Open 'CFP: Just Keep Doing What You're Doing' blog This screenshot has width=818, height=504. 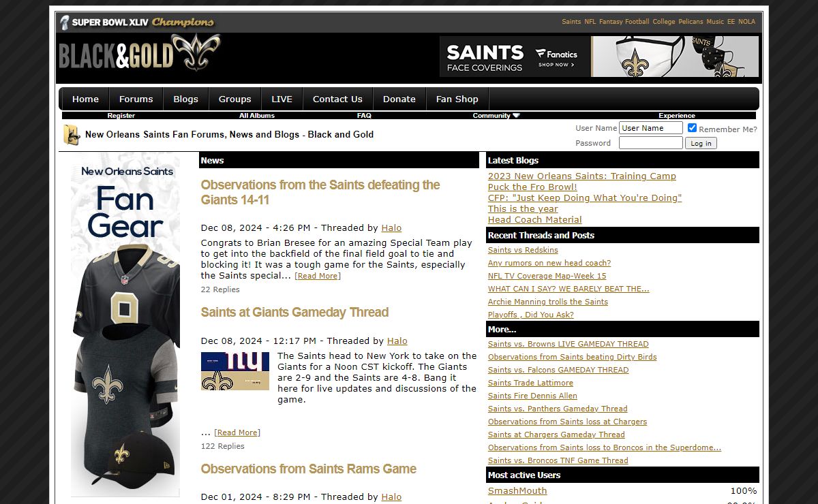(585, 198)
